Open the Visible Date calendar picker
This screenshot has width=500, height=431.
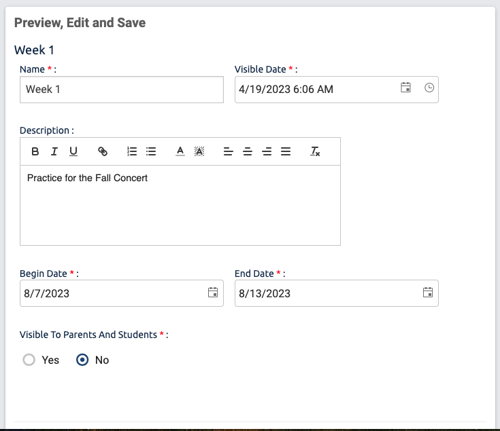pos(406,88)
